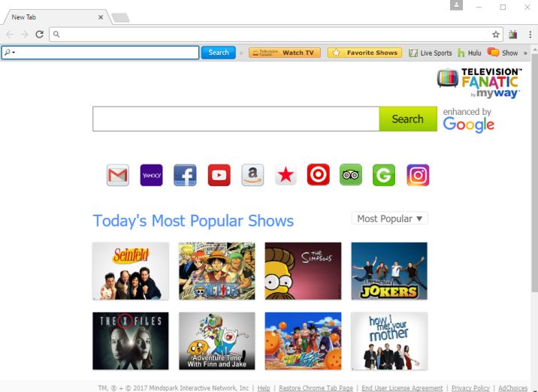The image size is (538, 392).
Task: Click Restore Chrome Tab Page link
Action: click(316, 388)
